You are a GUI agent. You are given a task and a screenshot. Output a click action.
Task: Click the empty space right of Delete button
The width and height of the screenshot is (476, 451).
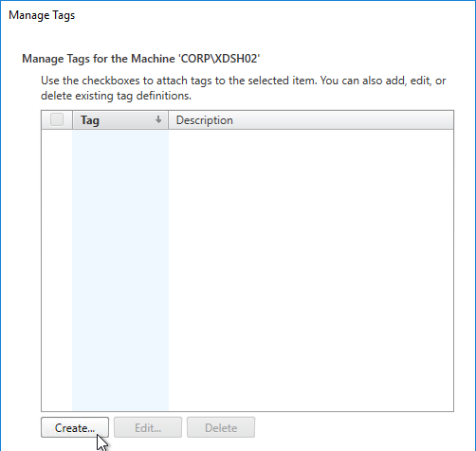pyautogui.click(x=354, y=427)
